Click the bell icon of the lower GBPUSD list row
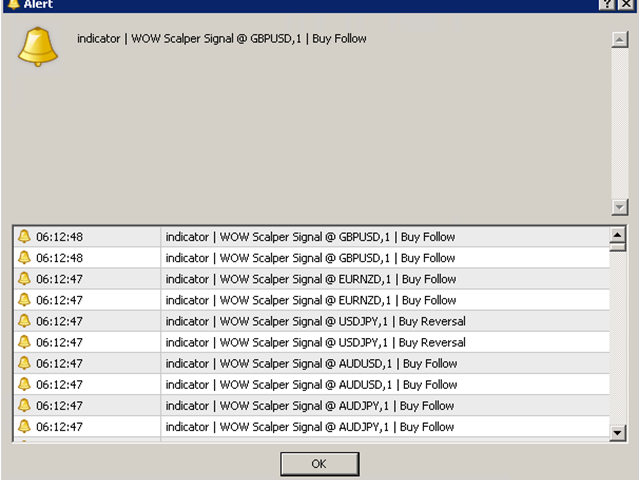Viewport: 640px width, 480px height. (x=24, y=258)
